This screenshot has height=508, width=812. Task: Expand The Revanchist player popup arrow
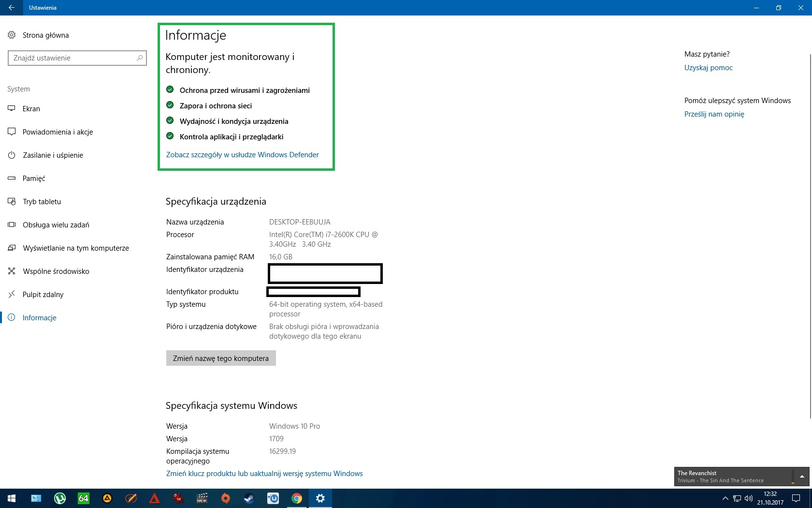802,477
